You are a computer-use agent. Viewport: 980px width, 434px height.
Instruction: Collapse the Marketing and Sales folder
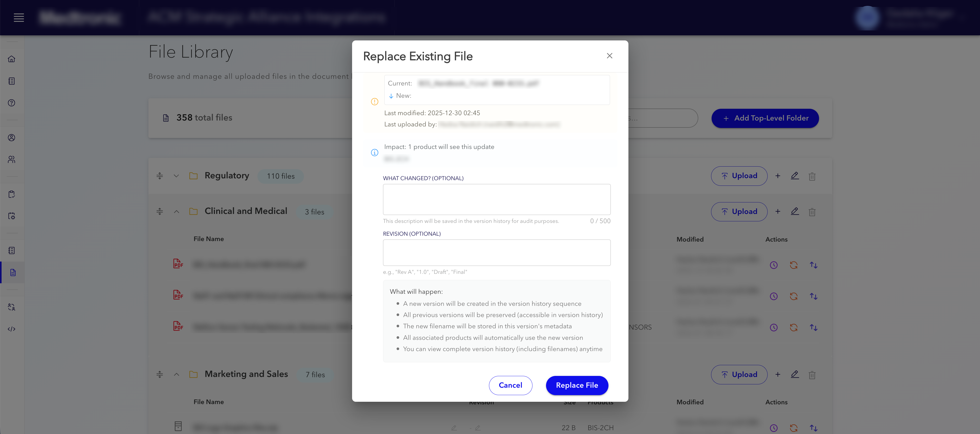pos(177,375)
